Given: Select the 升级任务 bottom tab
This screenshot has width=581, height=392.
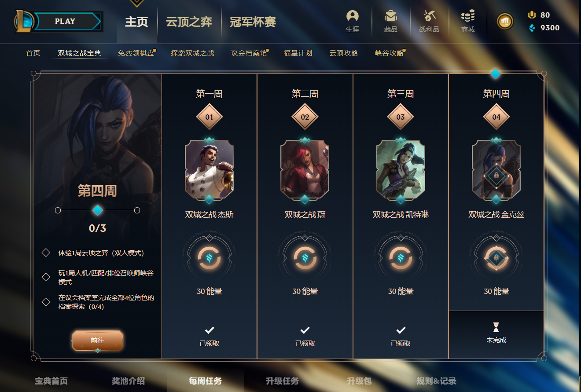Looking at the screenshot, I should pyautogui.click(x=282, y=381).
